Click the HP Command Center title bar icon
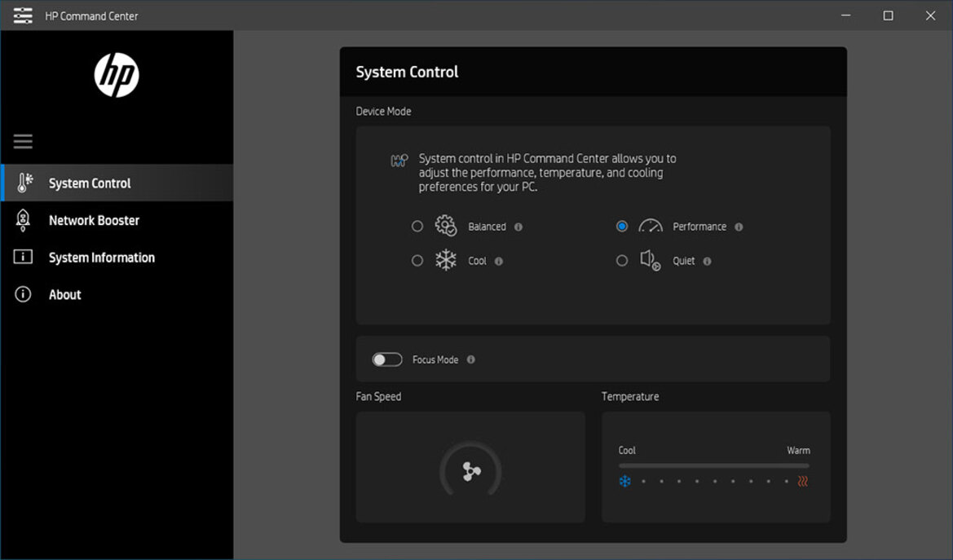Viewport: 953px width, 560px height. pyautogui.click(x=23, y=15)
